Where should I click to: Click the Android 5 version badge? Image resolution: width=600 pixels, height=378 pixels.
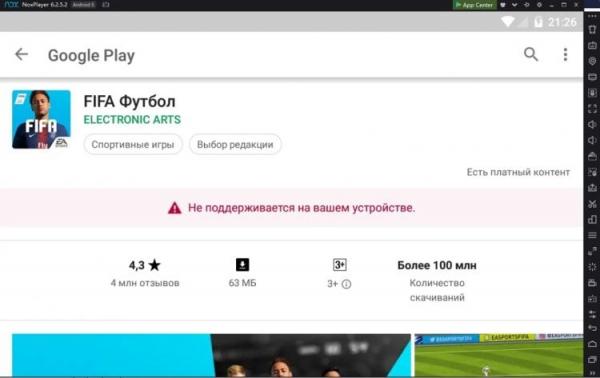tap(83, 5)
